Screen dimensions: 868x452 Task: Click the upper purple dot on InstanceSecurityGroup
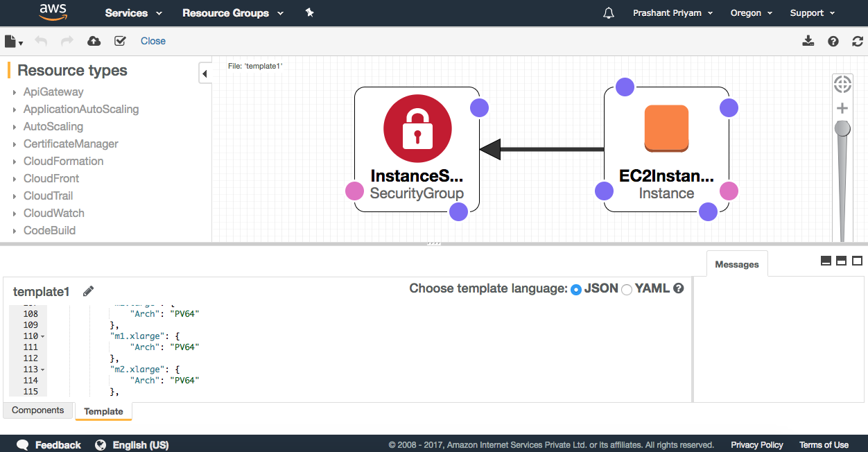click(479, 107)
